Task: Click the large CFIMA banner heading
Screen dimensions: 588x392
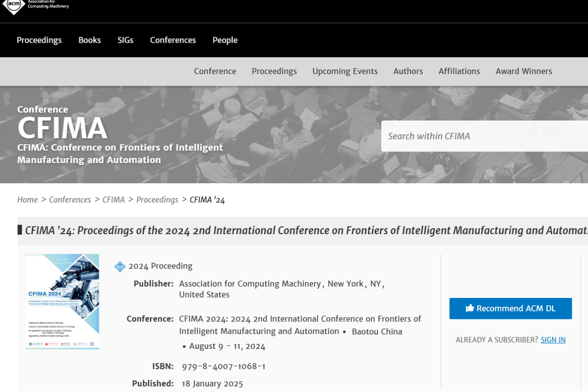Action: coord(62,128)
